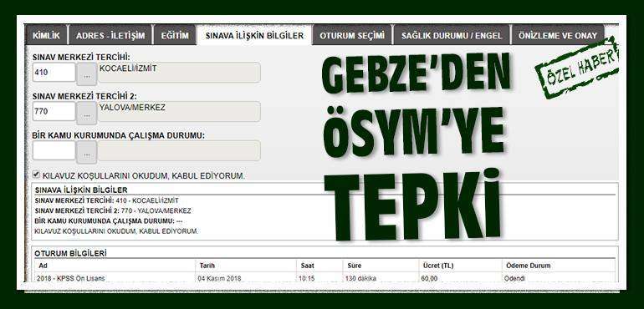The image size is (644, 309).
Task: Select SINAVA İLİŞKİN BİLGİLER tab
Action: click(x=254, y=35)
